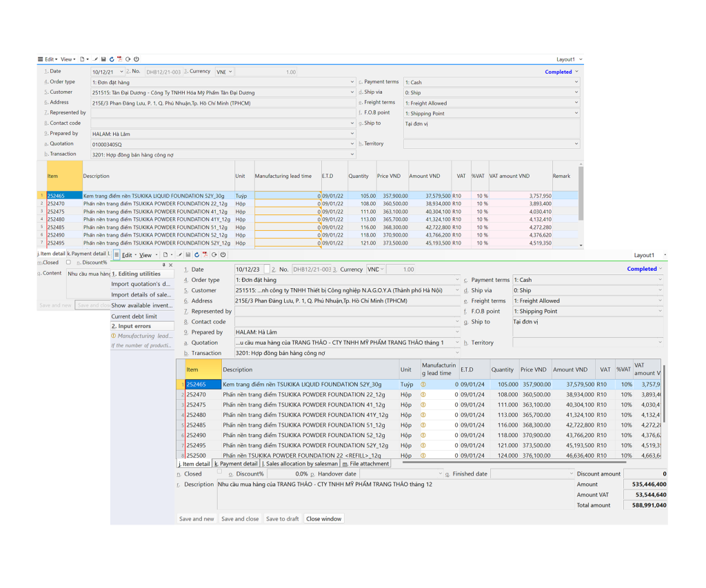Image resolution: width=706 pixels, height=588 pixels.
Task: Click the hamburger menu icon in lower toolbar
Action: click(x=117, y=255)
